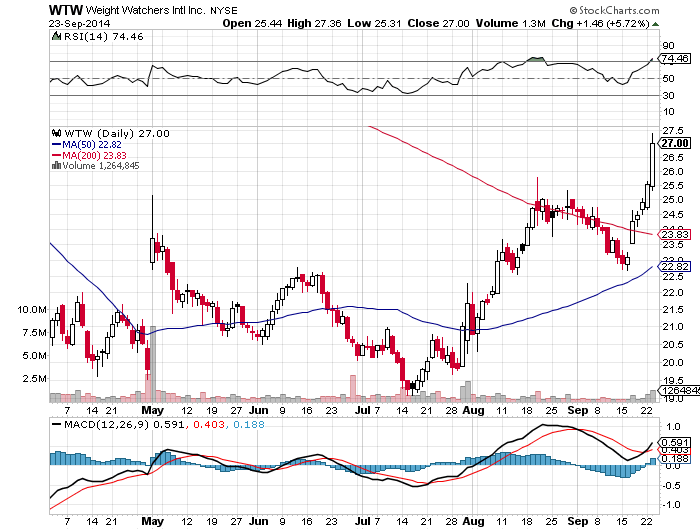Click the red 0.403 signal value in MACD legend
Image resolution: width=700 pixels, height=530 pixels.
[208, 424]
